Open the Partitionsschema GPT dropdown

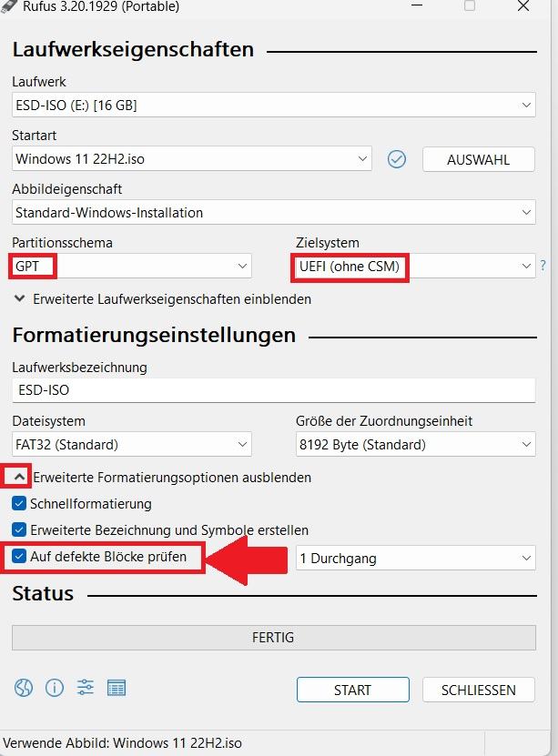(131, 266)
